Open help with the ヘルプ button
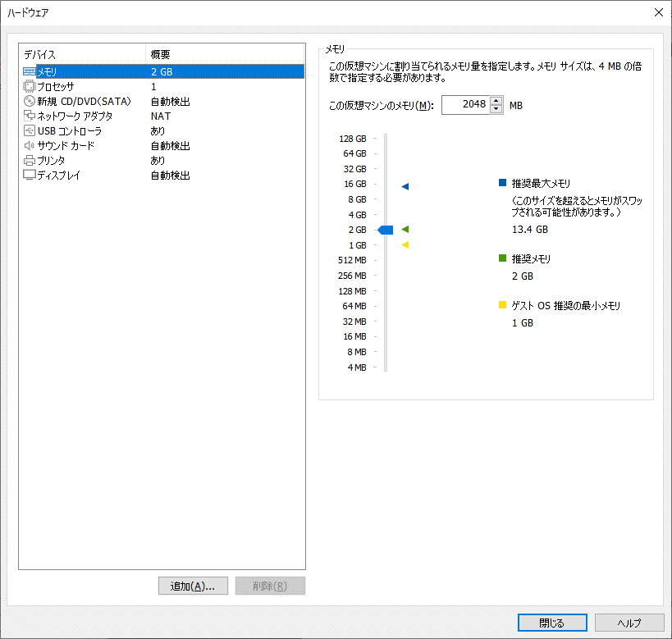This screenshot has height=639, width=672. click(x=629, y=623)
